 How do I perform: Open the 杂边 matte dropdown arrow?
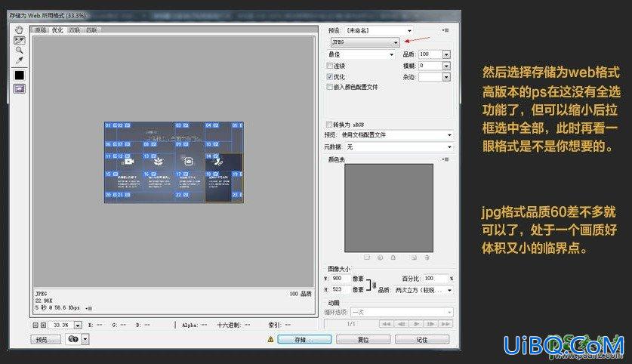point(446,77)
